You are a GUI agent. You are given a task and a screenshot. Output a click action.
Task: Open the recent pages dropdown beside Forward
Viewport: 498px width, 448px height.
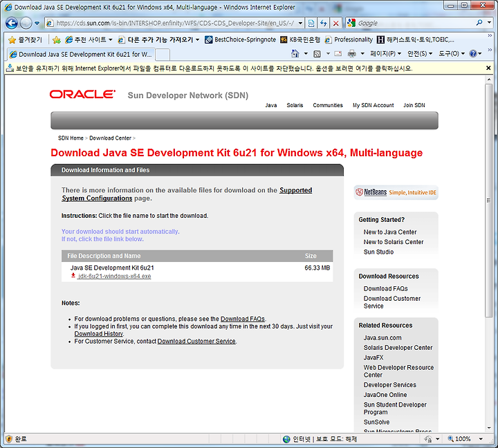(37, 23)
